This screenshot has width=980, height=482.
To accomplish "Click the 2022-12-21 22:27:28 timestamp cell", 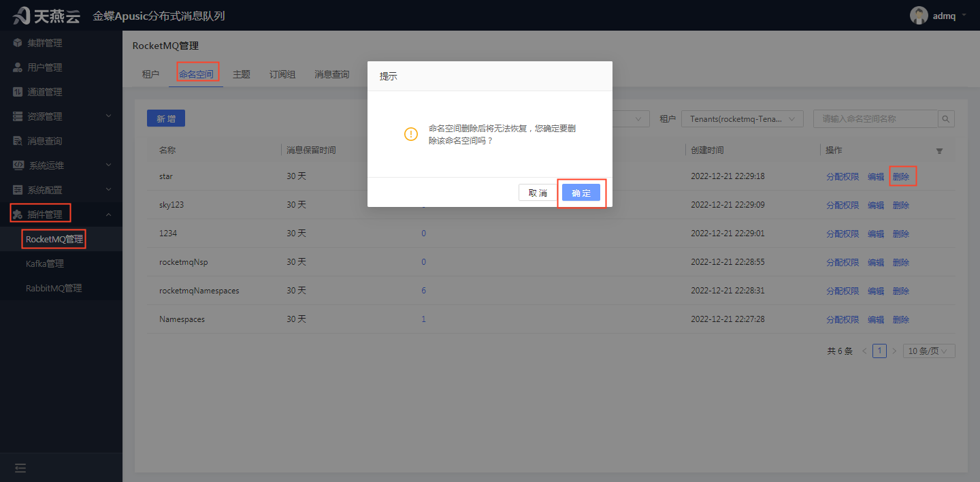I will pyautogui.click(x=728, y=319).
